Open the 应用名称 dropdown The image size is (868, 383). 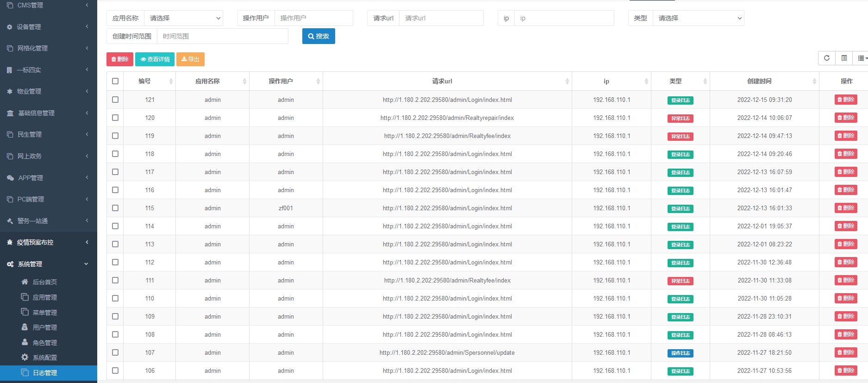click(183, 18)
